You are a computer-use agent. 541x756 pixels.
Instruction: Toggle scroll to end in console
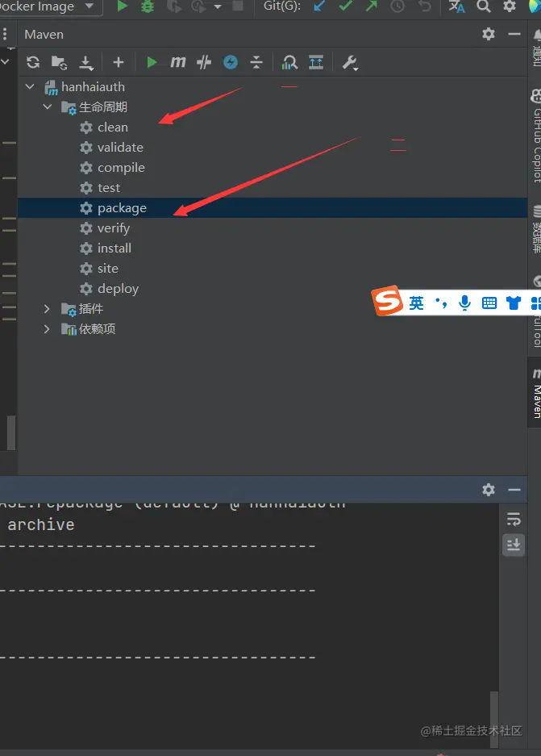pyautogui.click(x=514, y=545)
